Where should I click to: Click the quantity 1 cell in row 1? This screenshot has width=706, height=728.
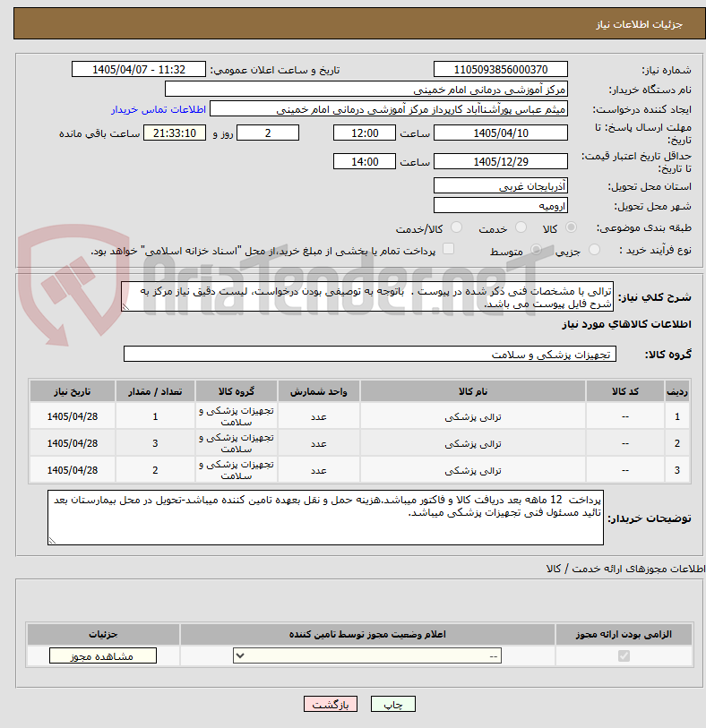[x=155, y=416]
